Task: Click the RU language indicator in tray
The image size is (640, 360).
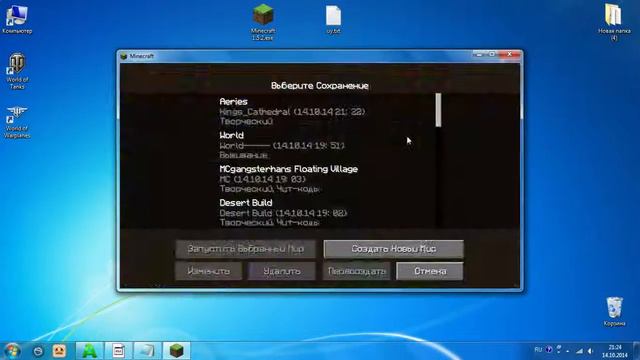Action: 538,350
